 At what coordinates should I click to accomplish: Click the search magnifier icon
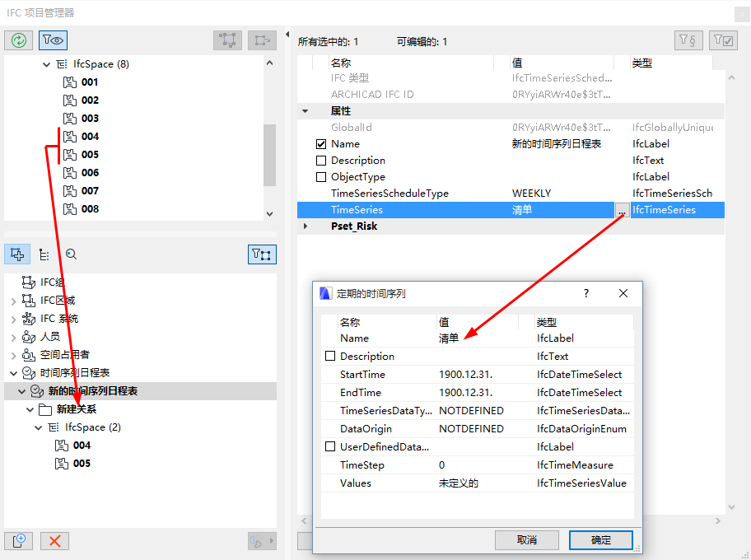[x=72, y=254]
